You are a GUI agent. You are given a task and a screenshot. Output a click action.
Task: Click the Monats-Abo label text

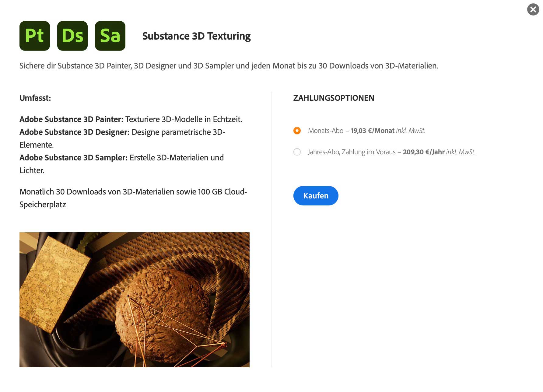pyautogui.click(x=325, y=131)
